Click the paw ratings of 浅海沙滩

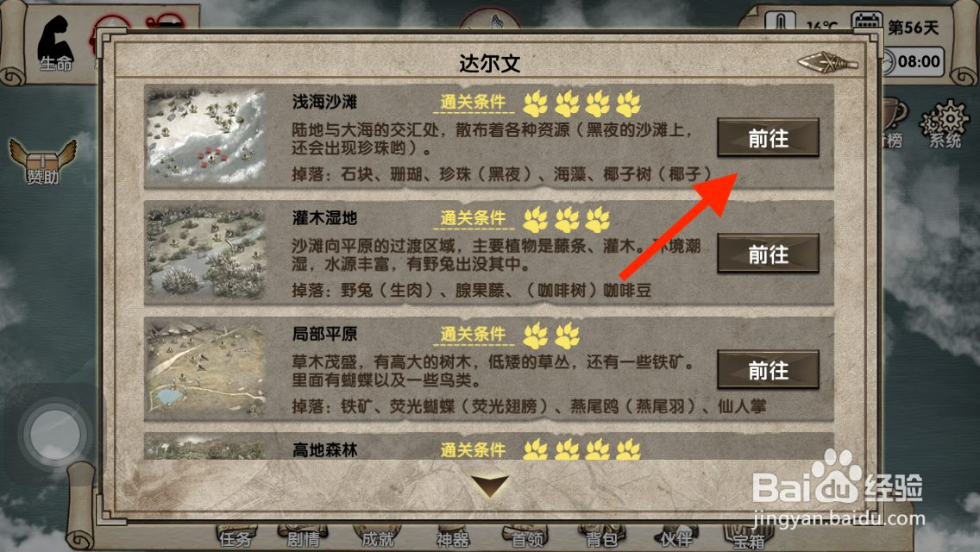point(581,103)
